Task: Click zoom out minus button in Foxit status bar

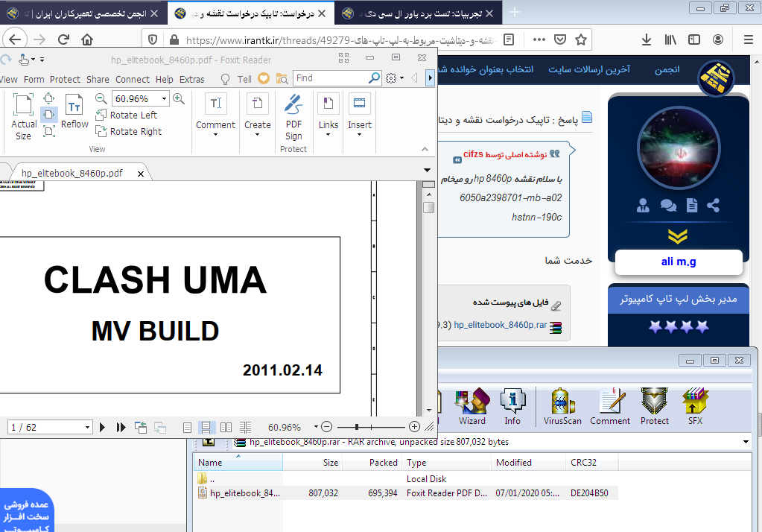Action: [327, 427]
